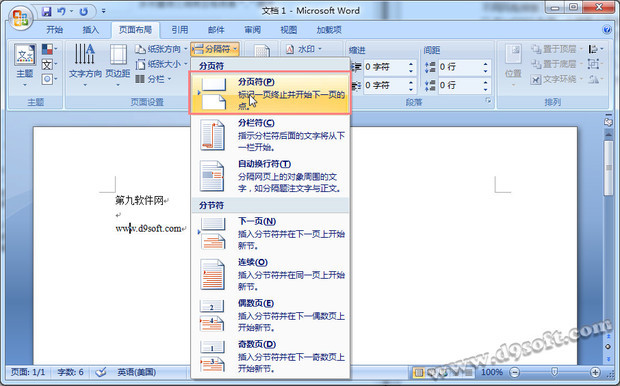This screenshot has width=620, height=386.
Task: Decrease spacing after with down arrow
Action: pyautogui.click(x=486, y=89)
